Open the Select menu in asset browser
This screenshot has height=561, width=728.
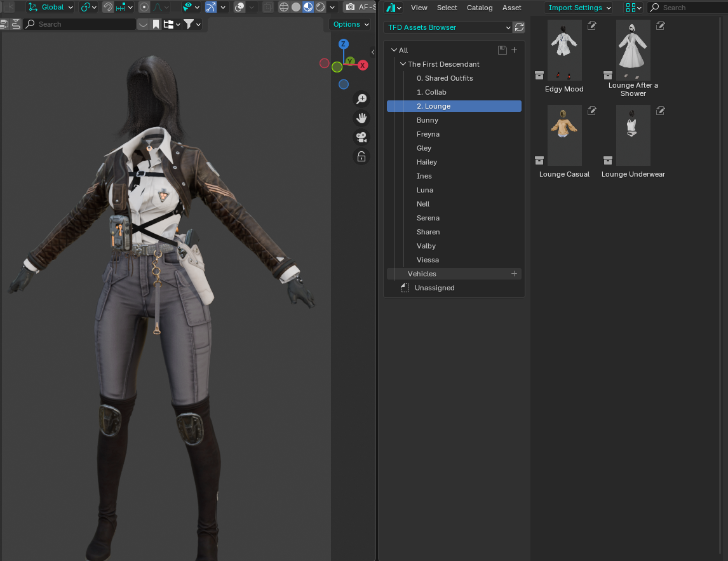point(447,8)
